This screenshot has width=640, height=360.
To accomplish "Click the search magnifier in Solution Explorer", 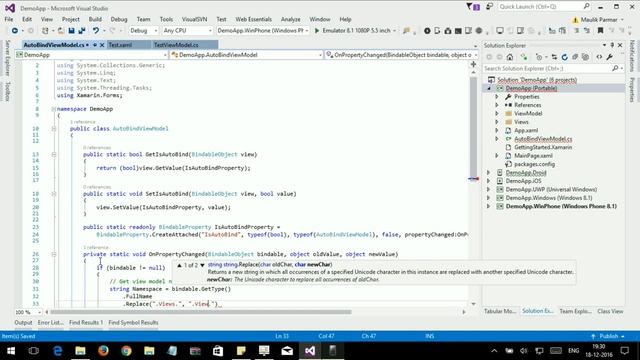I will click(x=615, y=69).
